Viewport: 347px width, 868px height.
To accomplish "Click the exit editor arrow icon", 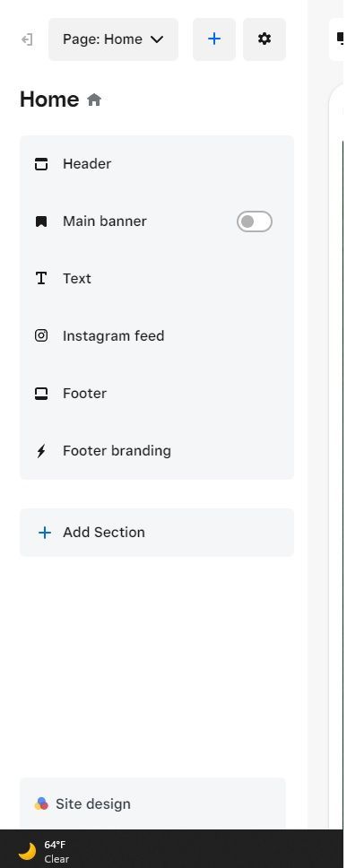I will coord(27,39).
